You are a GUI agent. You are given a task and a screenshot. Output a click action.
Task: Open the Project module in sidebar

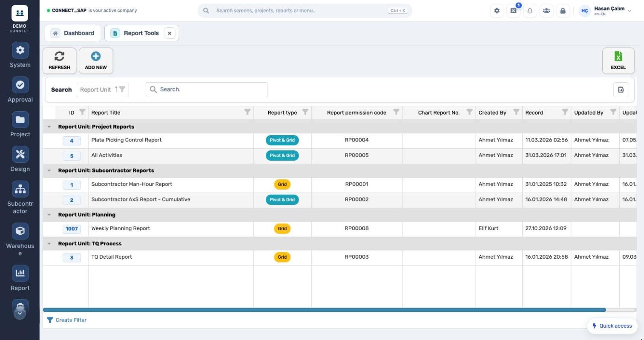coord(20,124)
